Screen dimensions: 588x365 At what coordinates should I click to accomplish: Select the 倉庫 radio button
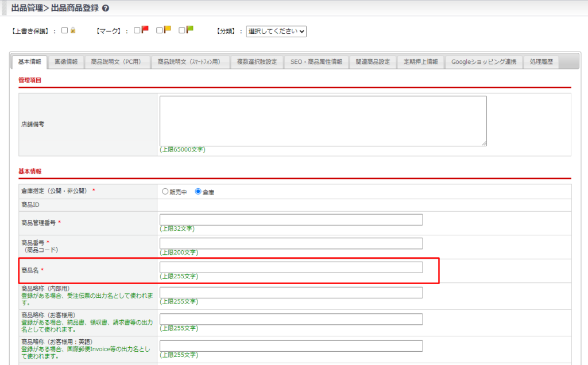click(x=198, y=192)
